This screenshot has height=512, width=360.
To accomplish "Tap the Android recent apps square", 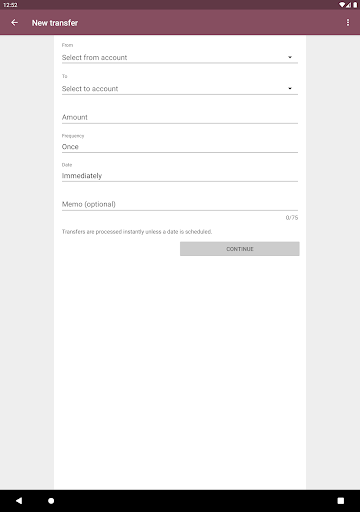I will tap(341, 501).
